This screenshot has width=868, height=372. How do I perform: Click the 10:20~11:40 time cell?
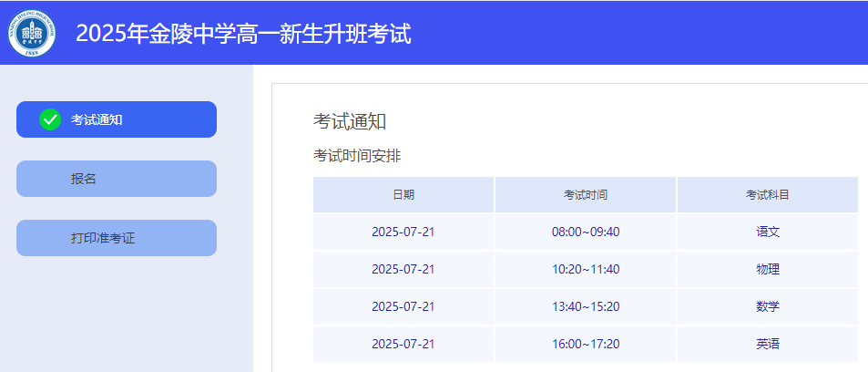pos(586,269)
